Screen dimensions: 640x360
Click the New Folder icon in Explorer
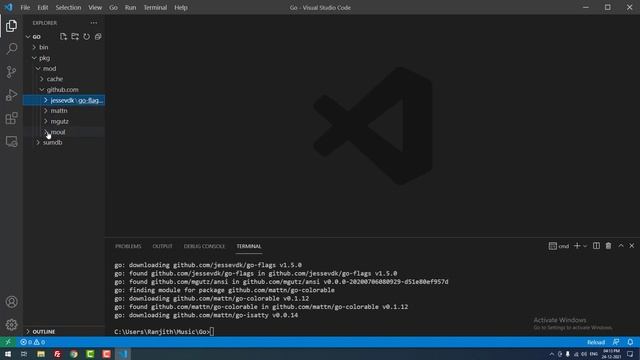(x=75, y=37)
